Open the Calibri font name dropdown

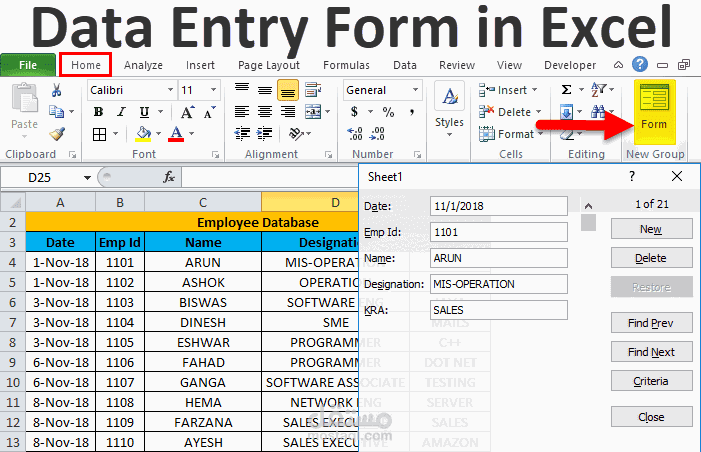[x=170, y=90]
